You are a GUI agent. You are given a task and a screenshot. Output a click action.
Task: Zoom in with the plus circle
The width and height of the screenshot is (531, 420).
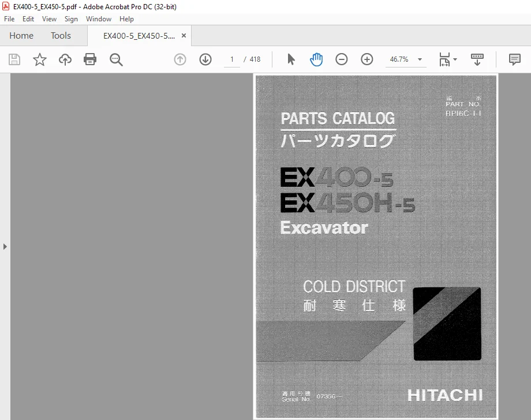point(367,59)
